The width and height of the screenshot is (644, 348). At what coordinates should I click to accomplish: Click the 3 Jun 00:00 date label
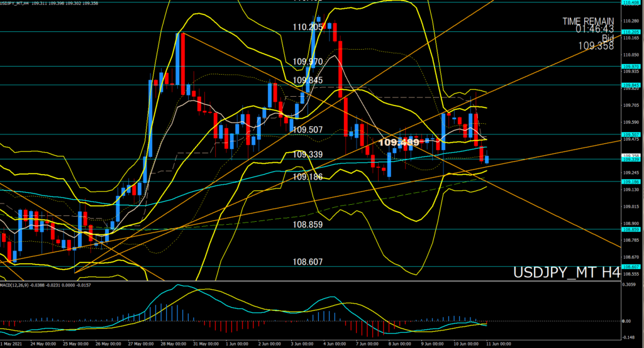[x=303, y=344]
